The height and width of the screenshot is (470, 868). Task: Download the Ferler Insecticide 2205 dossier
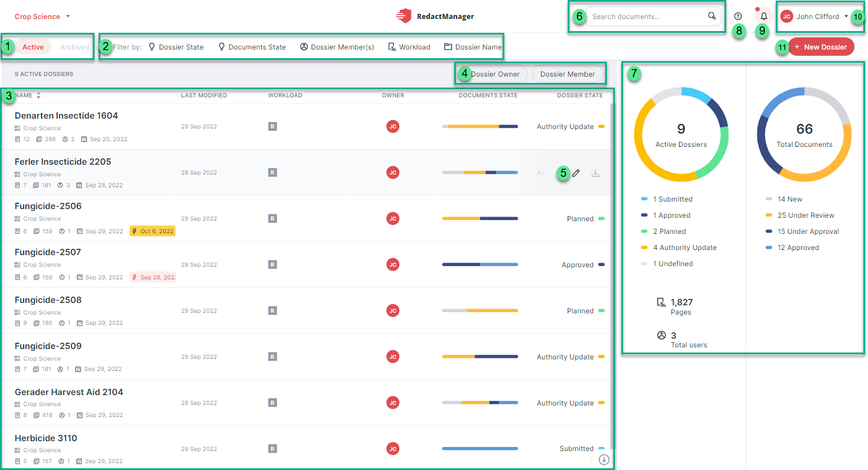pyautogui.click(x=595, y=173)
